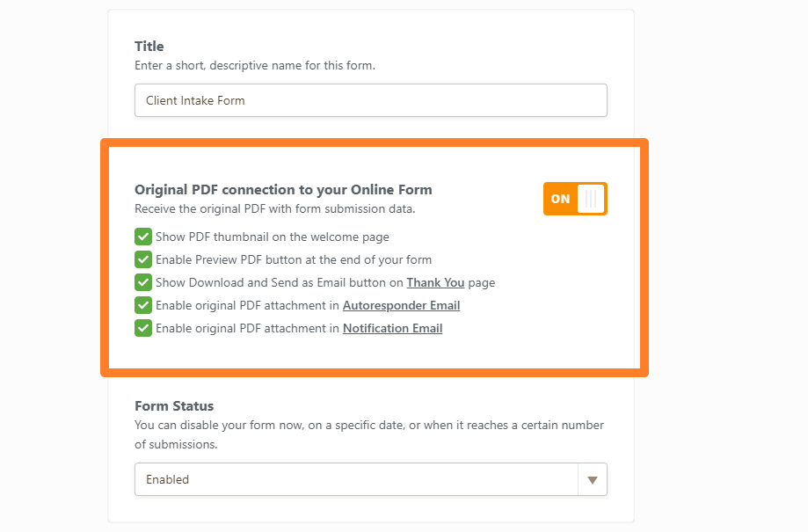Screen dimensions: 808x532
Task: Click the 'Enter a short, descriptive name' hint text
Action: (x=255, y=65)
